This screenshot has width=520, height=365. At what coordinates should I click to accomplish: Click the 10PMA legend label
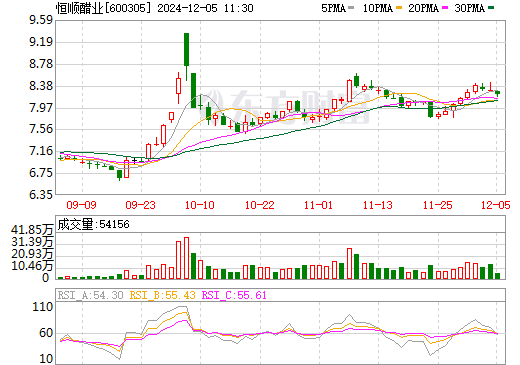tap(377, 8)
